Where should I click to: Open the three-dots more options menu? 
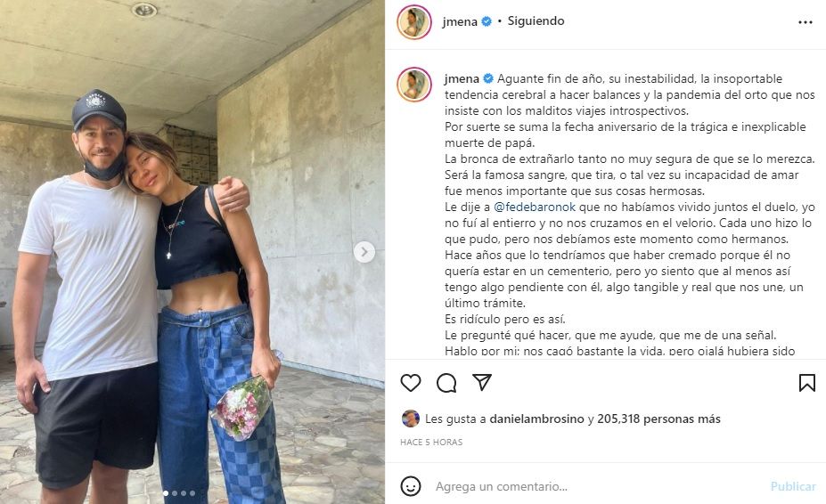point(805,22)
